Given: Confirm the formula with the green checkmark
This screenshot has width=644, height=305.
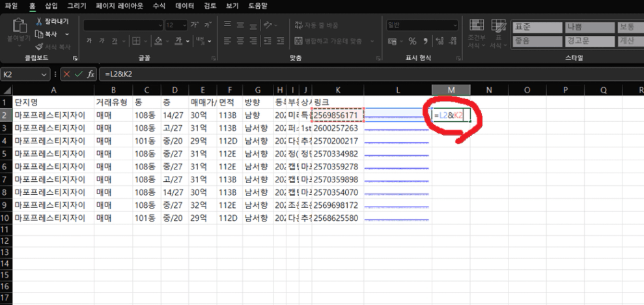Looking at the screenshot, I should 78,74.
